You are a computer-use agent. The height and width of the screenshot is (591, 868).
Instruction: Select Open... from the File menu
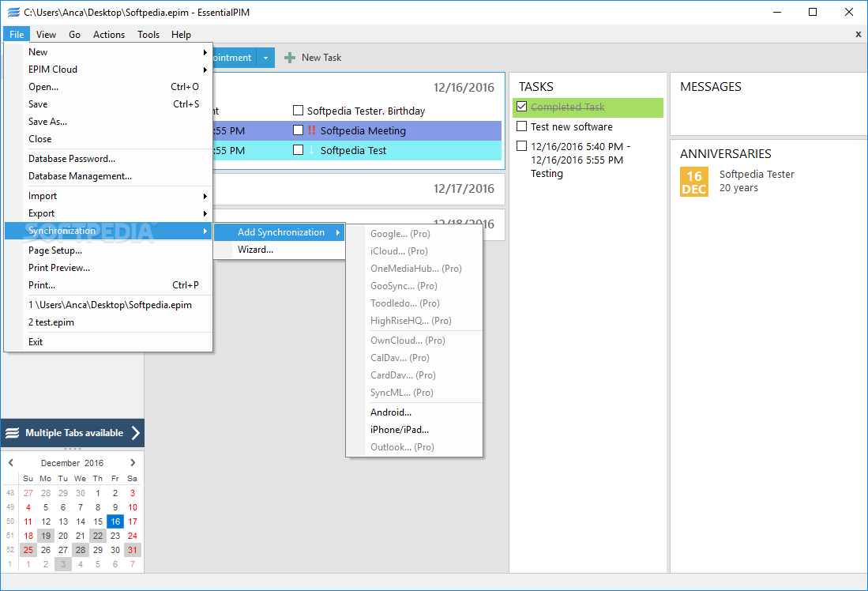[108, 87]
